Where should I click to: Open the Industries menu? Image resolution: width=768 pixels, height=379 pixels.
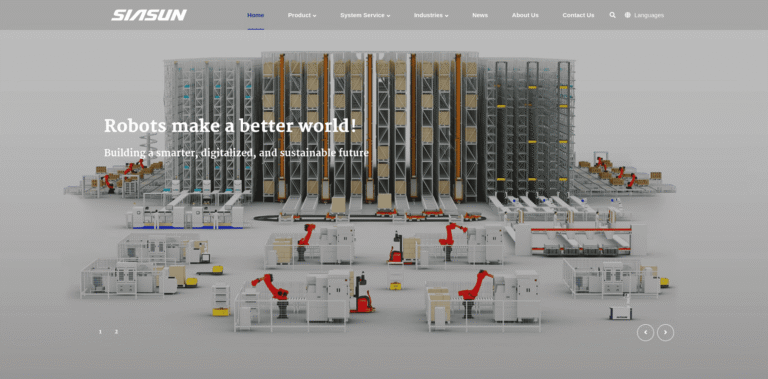point(428,15)
